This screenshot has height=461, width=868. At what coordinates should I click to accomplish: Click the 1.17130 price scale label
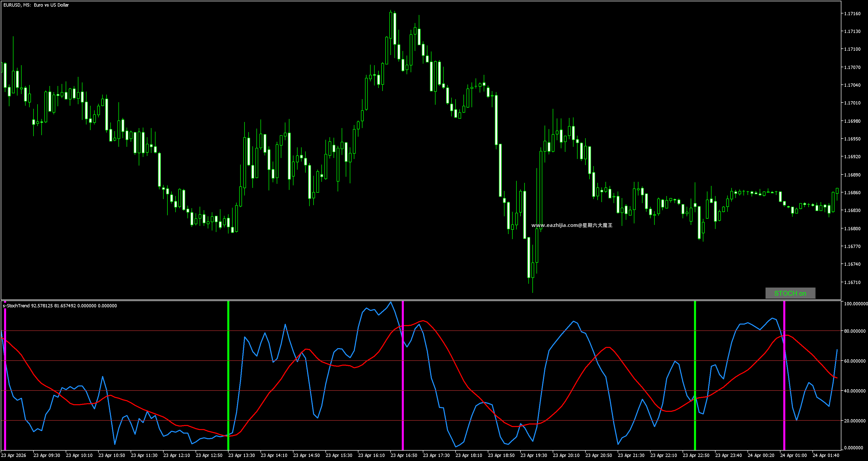coord(852,31)
